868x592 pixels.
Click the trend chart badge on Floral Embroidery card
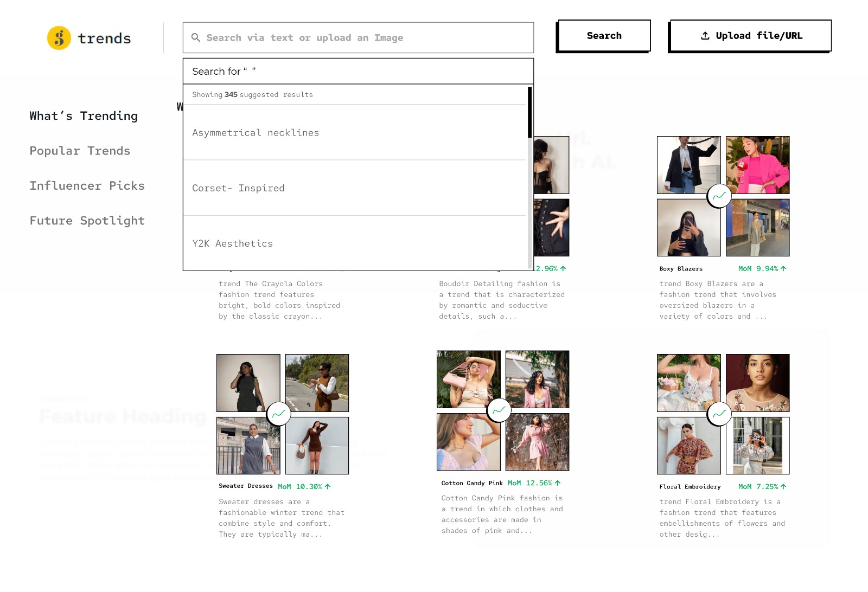(x=719, y=414)
